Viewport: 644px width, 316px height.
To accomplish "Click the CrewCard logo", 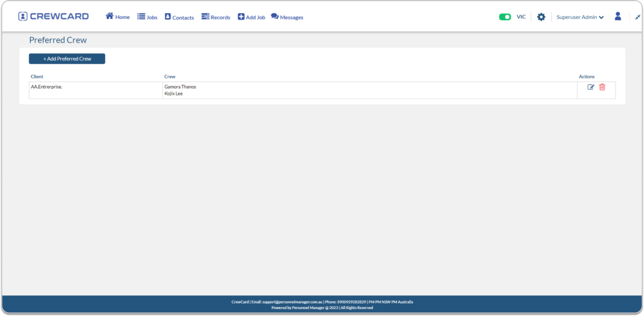I will click(x=53, y=16).
